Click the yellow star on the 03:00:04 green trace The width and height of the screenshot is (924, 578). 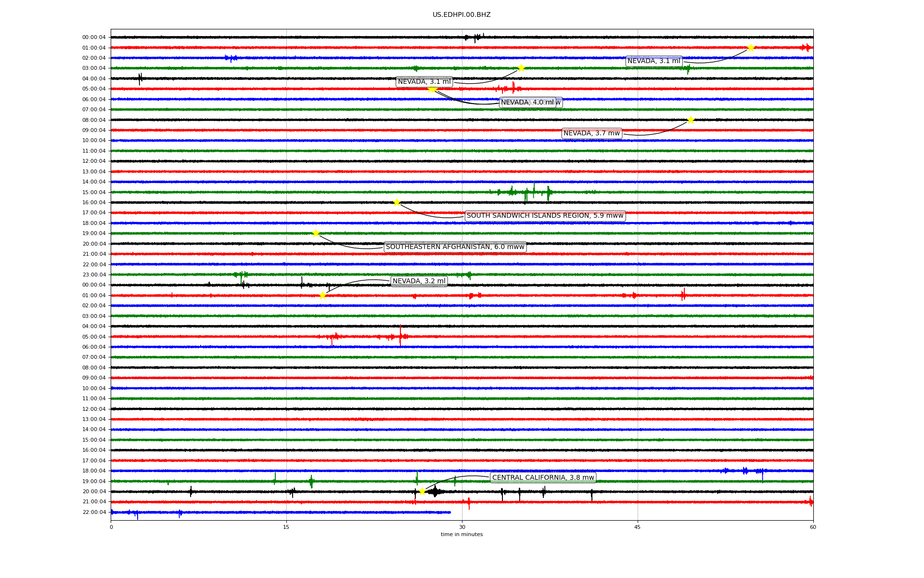pos(521,68)
